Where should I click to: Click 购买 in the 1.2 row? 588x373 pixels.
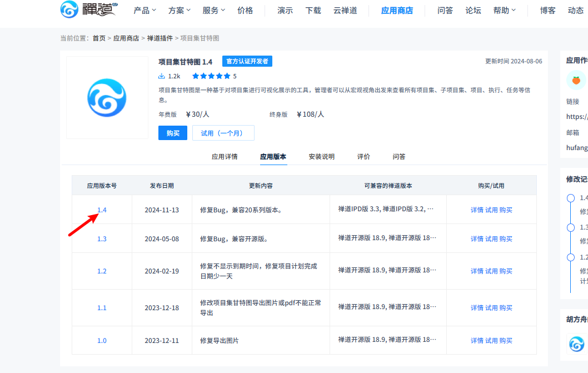click(x=506, y=271)
